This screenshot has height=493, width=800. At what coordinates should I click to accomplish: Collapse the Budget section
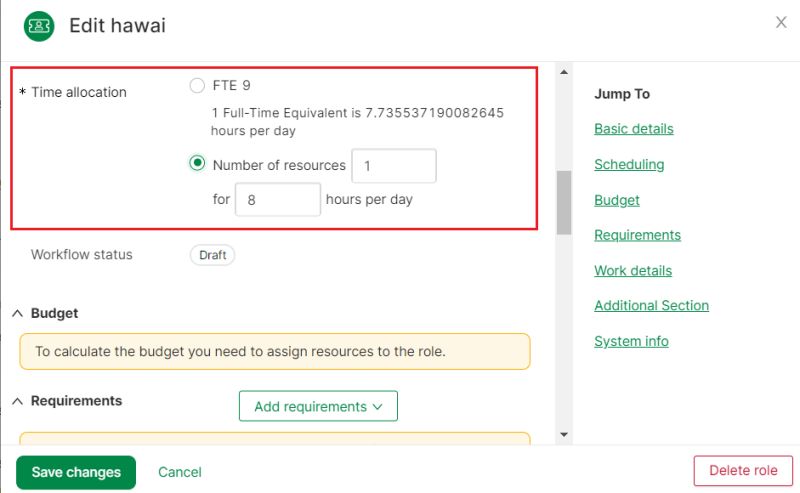17,313
